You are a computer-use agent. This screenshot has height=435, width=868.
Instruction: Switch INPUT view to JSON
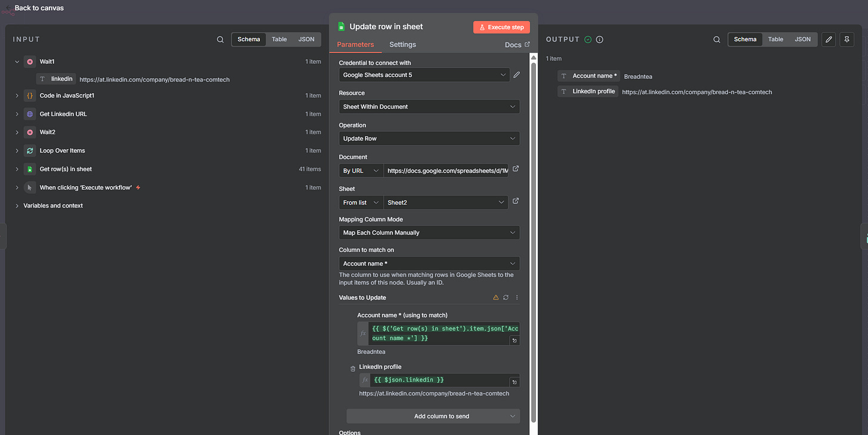306,39
